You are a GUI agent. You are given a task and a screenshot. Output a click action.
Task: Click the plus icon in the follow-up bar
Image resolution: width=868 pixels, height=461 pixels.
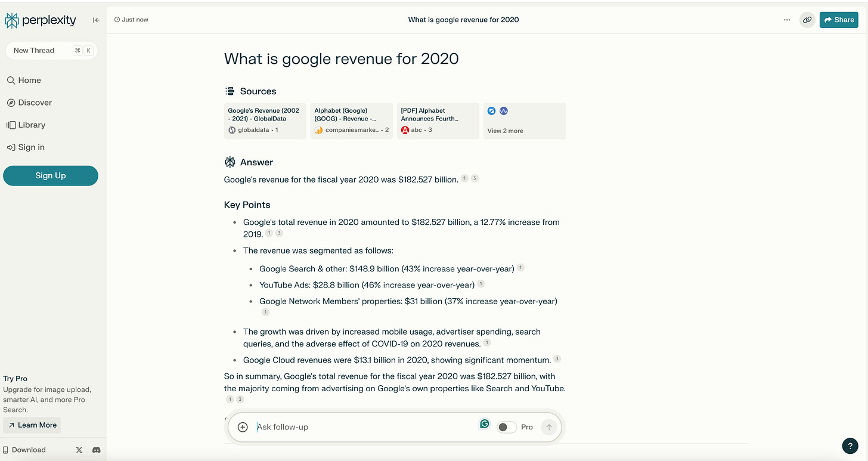point(242,427)
